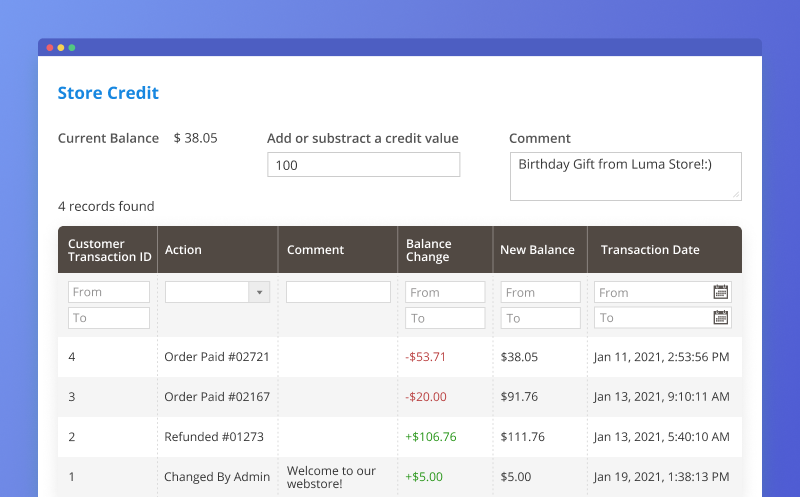This screenshot has height=497, width=800.
Task: Click the Store Credit heading
Action: click(x=108, y=93)
